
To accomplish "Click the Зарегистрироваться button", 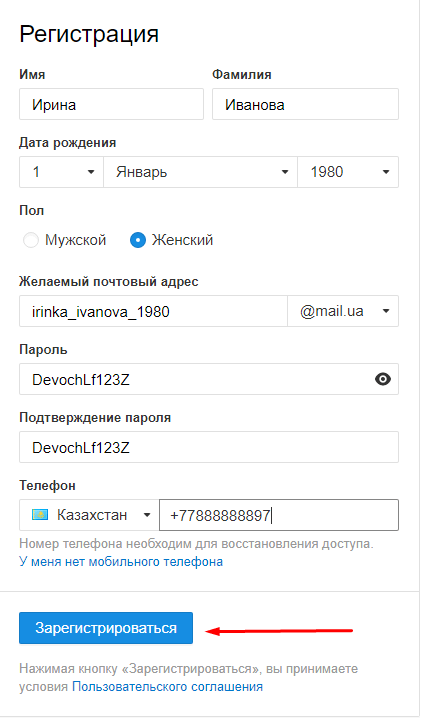I will (106, 628).
